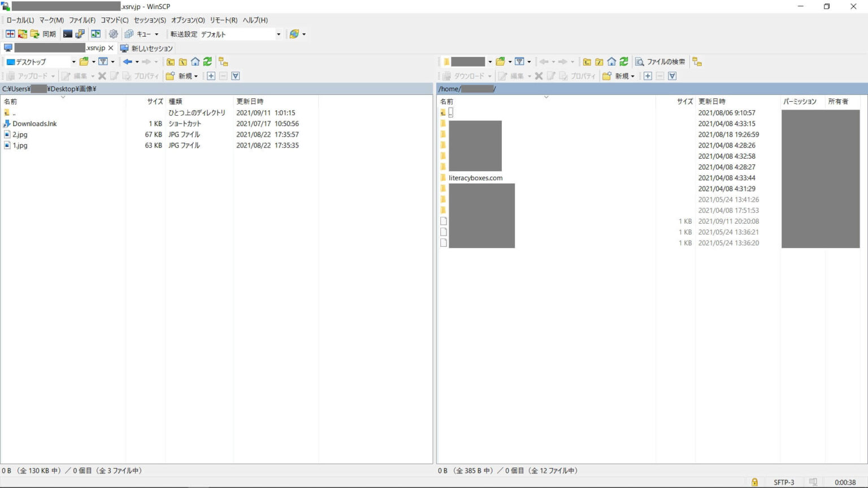The width and height of the screenshot is (868, 488).
Task: Expand the キュー queue dropdown arrow
Action: (157, 34)
